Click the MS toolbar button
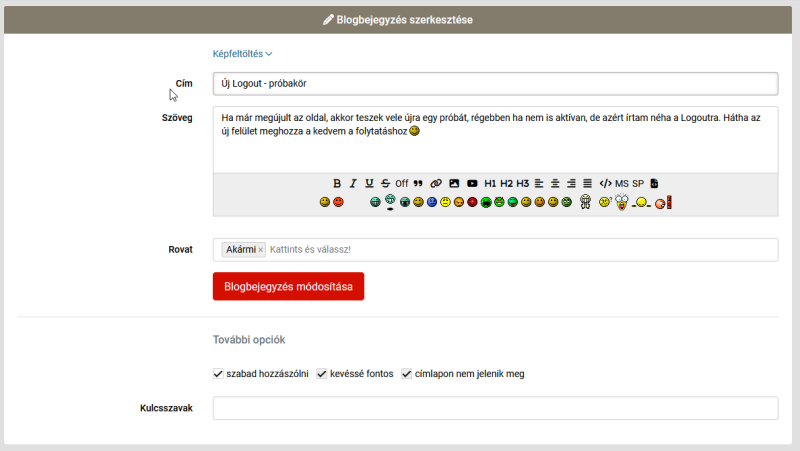The height and width of the screenshot is (451, 800). 622,183
